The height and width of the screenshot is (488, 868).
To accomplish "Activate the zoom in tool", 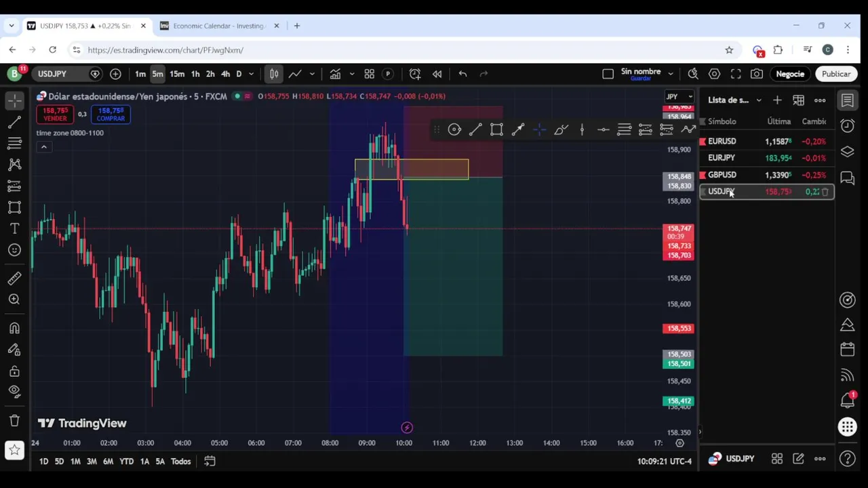I will point(14,300).
